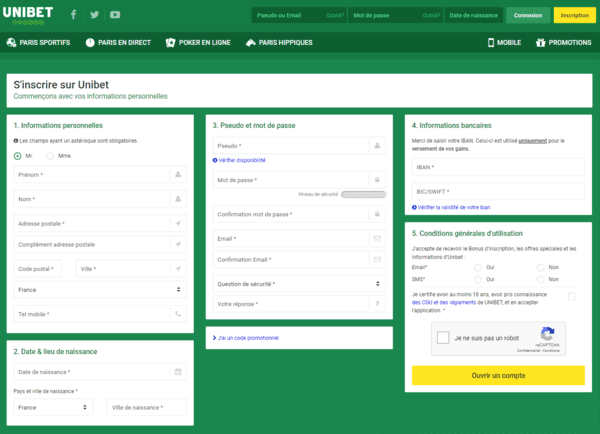Click phone icon in Tel mobile field
600x434 pixels.
(178, 314)
